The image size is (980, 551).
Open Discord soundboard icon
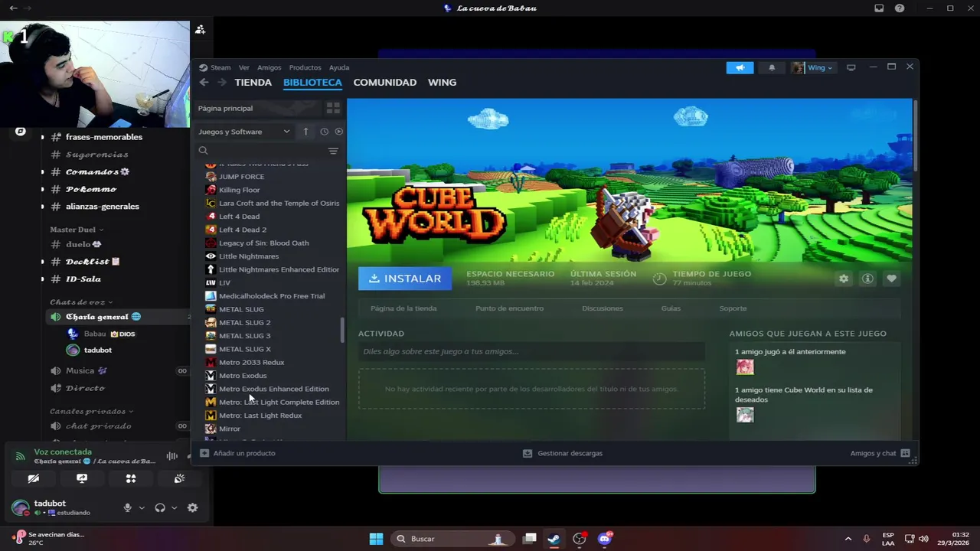click(179, 478)
